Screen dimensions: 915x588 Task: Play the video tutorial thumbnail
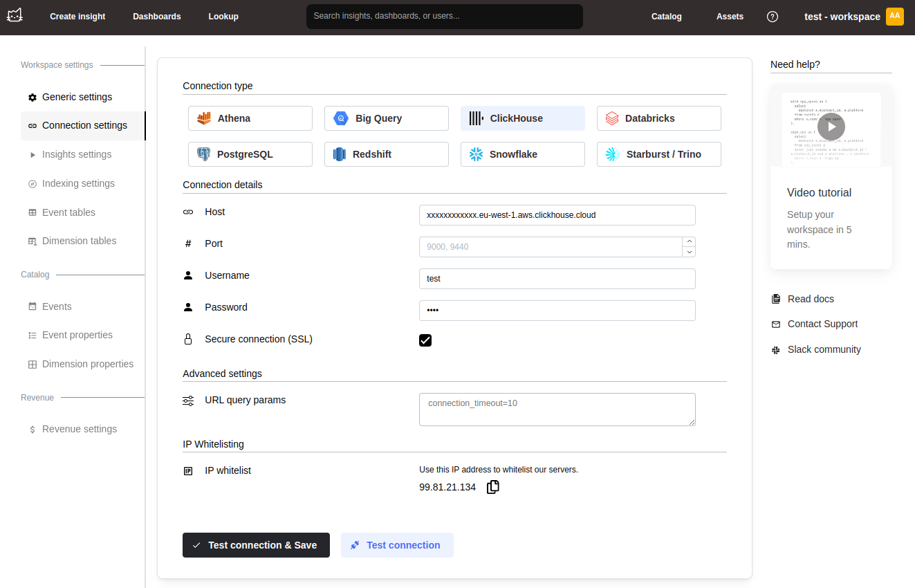pyautogui.click(x=831, y=127)
